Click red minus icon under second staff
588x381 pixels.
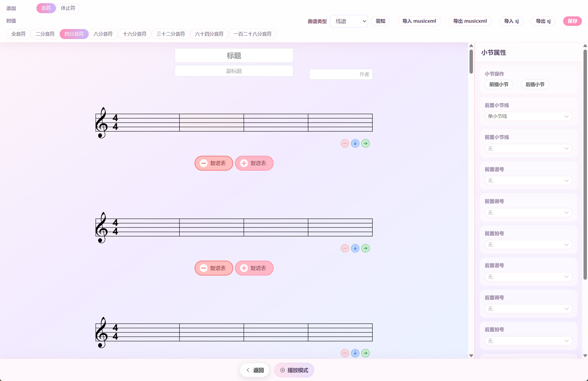pyautogui.click(x=345, y=248)
